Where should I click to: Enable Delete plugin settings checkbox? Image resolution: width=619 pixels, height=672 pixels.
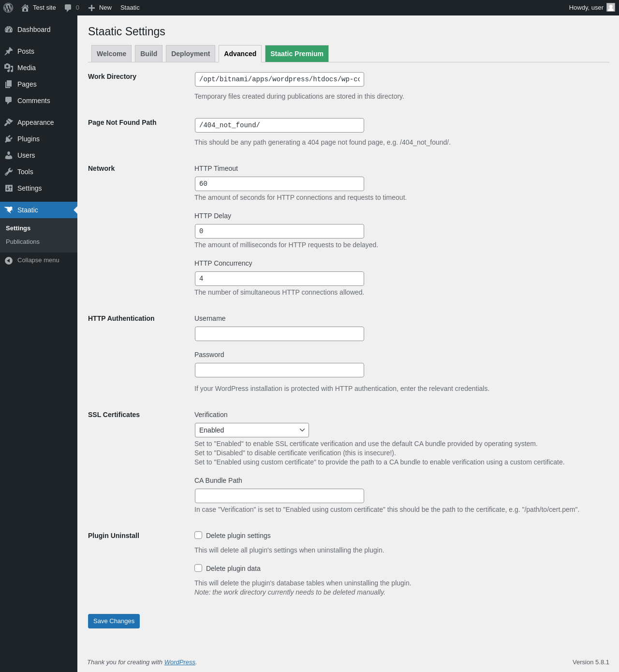198,535
